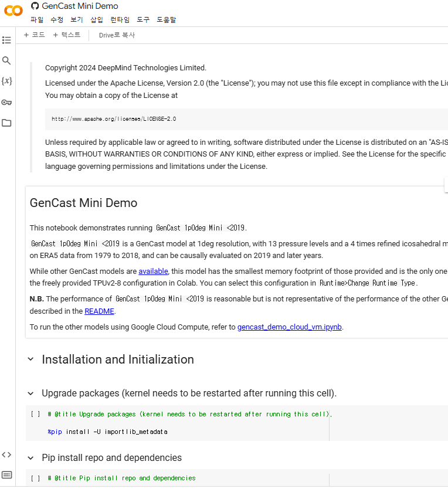Add a code cell with + 코드
The height and width of the screenshot is (492, 448).
[35, 35]
